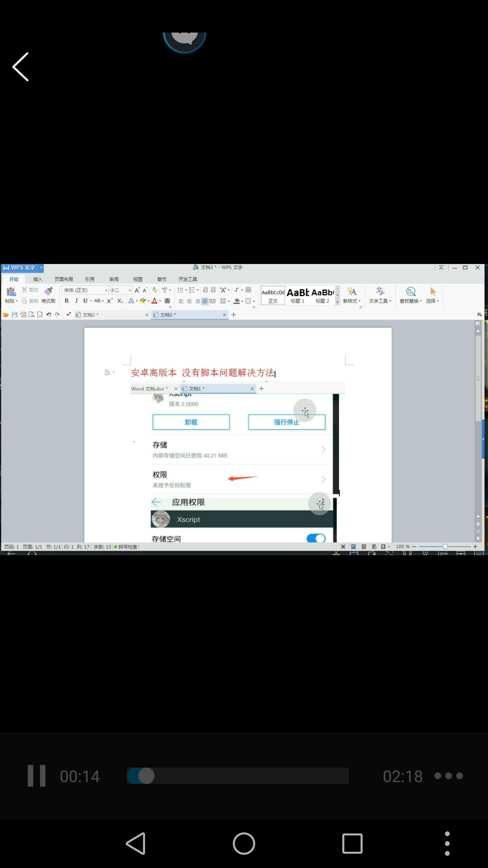Toggle the Italic formatting icon
Viewport: 488px width, 868px height.
(x=76, y=301)
